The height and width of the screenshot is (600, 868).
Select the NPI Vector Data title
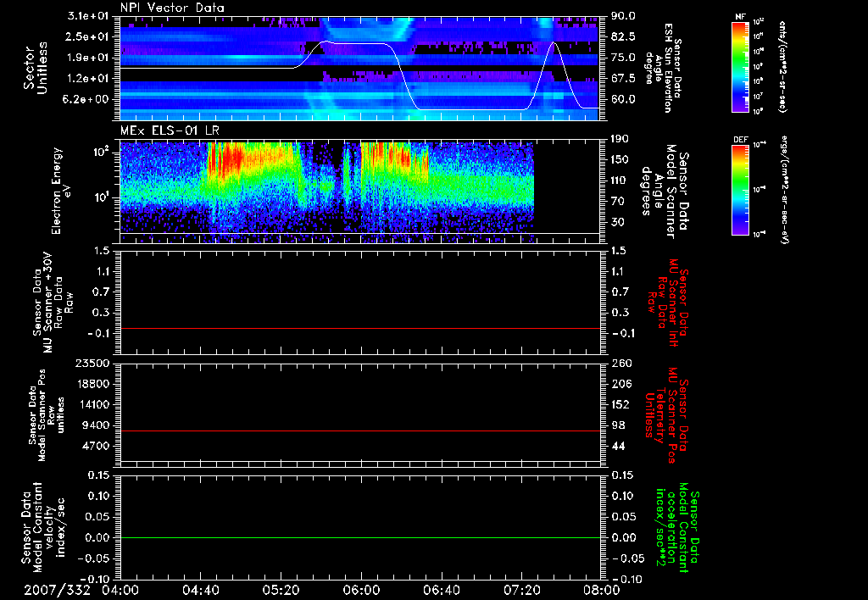pyautogui.click(x=173, y=8)
